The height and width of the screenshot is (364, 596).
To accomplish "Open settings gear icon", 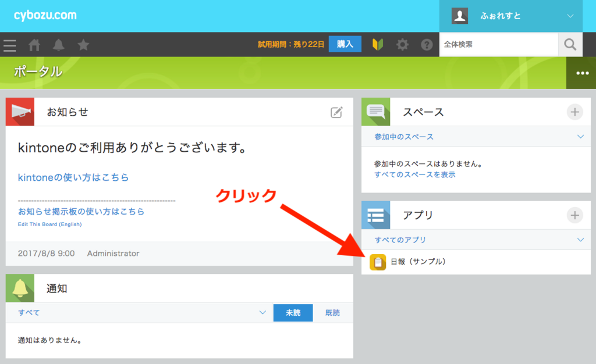I will coord(402,45).
